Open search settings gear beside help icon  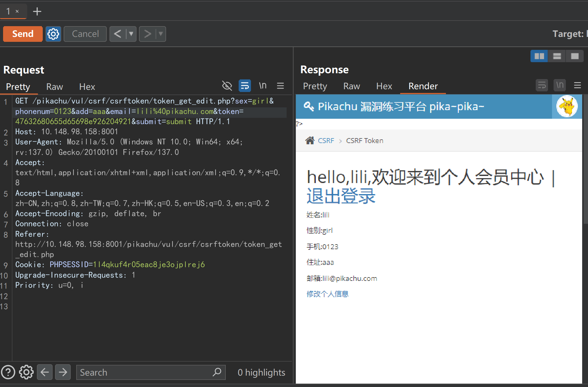[x=26, y=372]
